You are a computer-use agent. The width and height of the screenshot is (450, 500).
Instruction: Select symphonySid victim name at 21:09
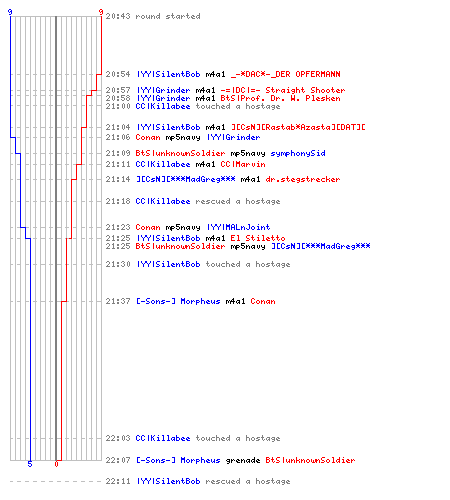point(298,153)
